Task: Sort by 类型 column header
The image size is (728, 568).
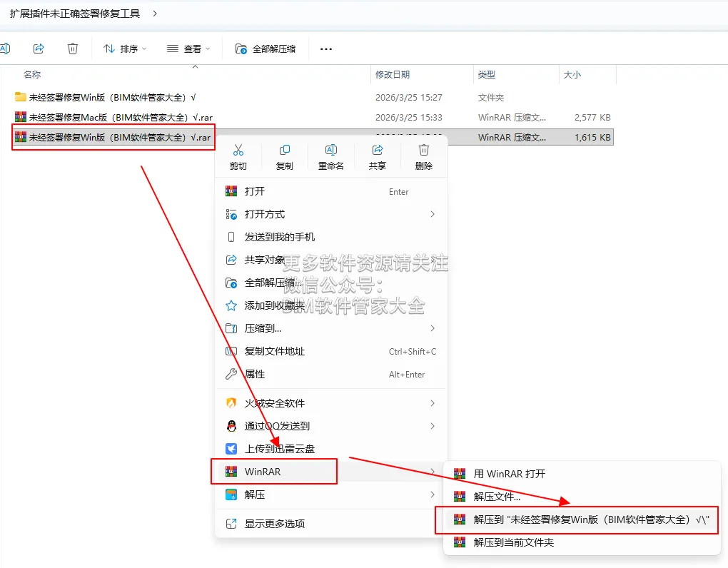Action: click(x=487, y=75)
